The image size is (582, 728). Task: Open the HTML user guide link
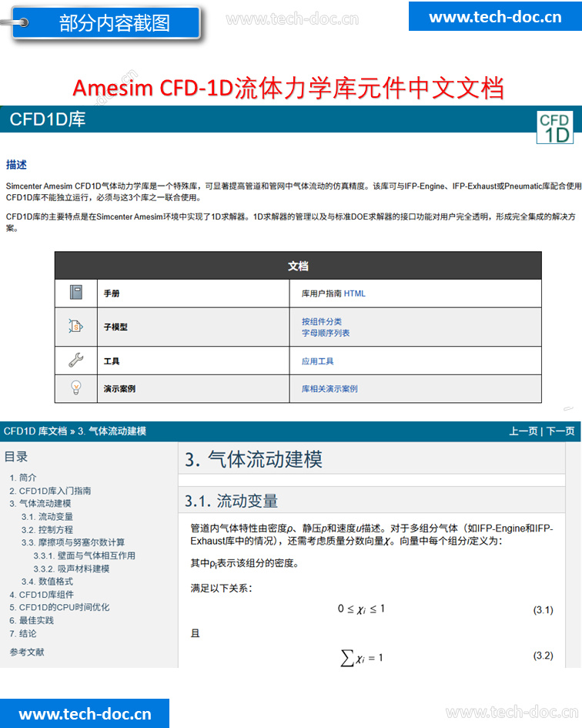coord(355,294)
